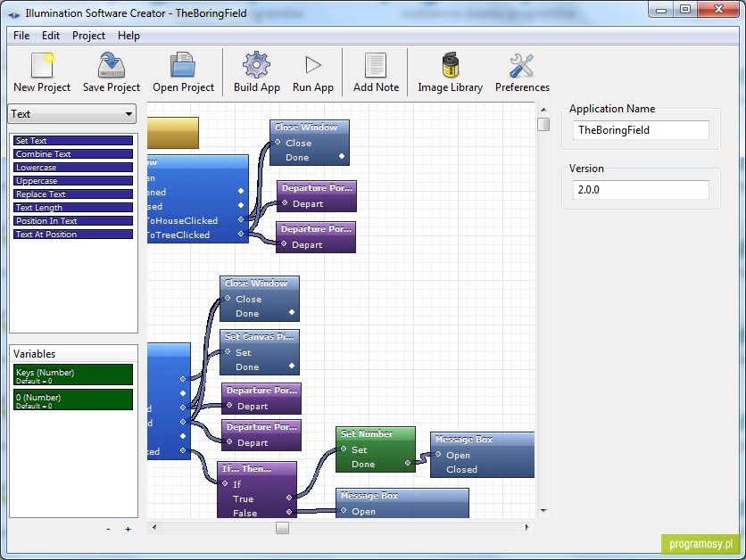
Task: Click the Application Name input field
Action: pos(641,130)
